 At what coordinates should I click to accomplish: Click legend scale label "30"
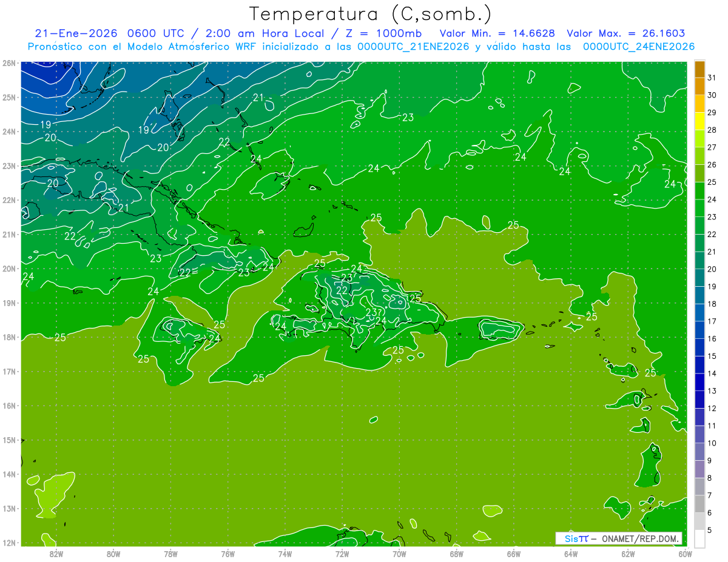tap(712, 95)
